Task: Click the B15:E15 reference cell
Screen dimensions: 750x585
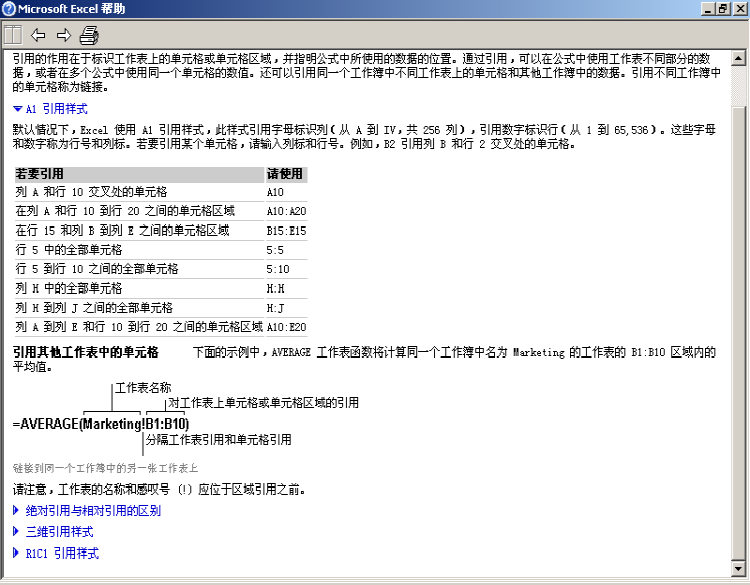Action: click(x=286, y=231)
